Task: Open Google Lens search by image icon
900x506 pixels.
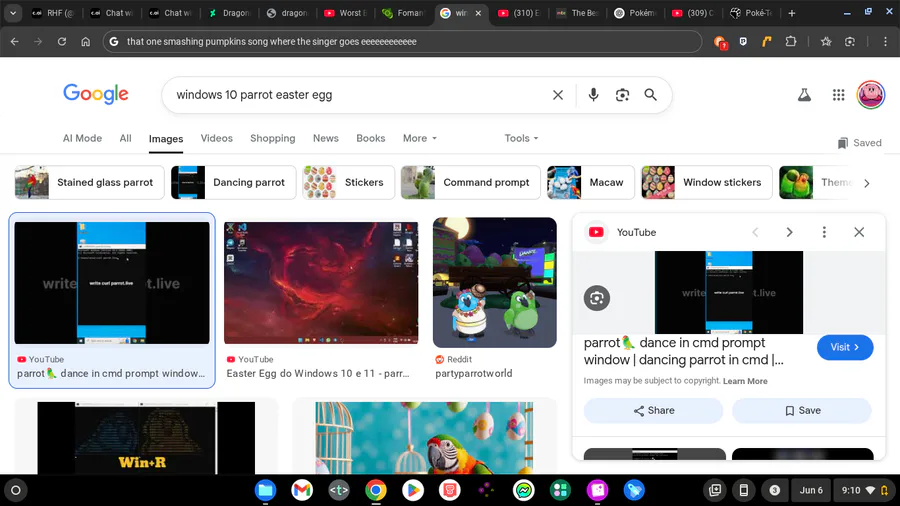Action: click(622, 95)
